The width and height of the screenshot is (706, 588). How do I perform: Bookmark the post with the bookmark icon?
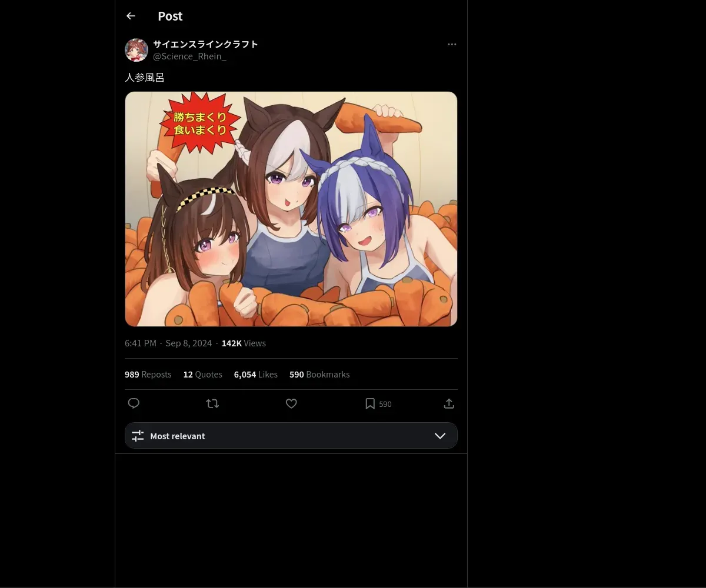(x=370, y=403)
